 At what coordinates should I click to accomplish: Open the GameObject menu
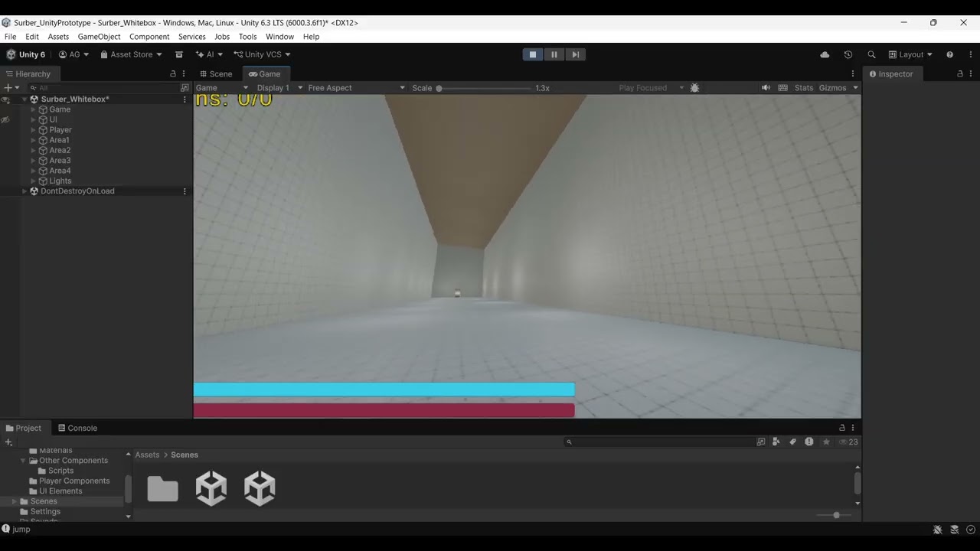[99, 37]
